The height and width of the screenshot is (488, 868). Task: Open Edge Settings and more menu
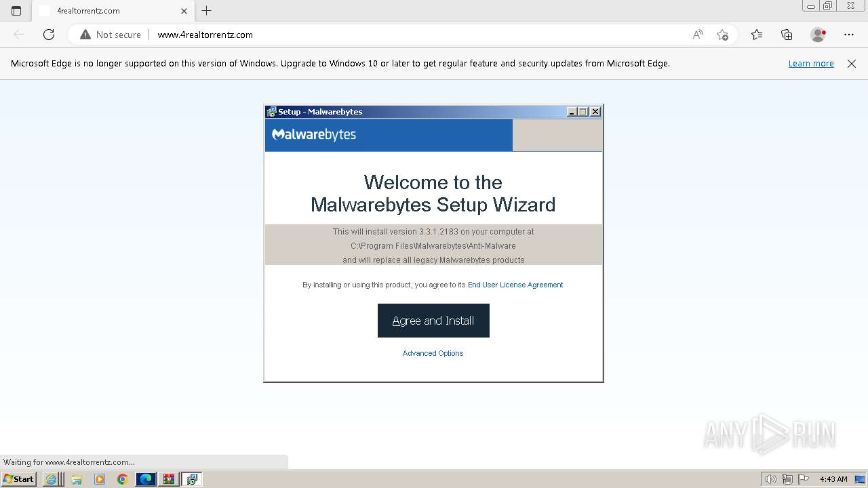(x=849, y=35)
